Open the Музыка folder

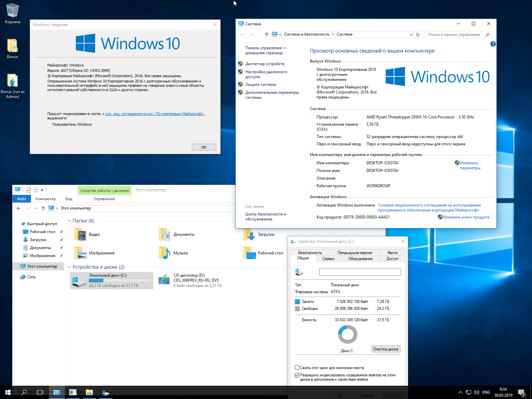point(173,253)
